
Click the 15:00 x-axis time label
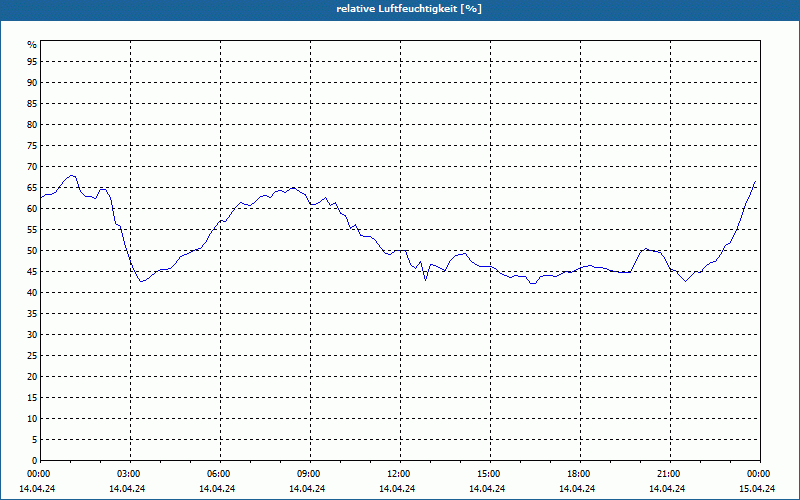pos(490,474)
